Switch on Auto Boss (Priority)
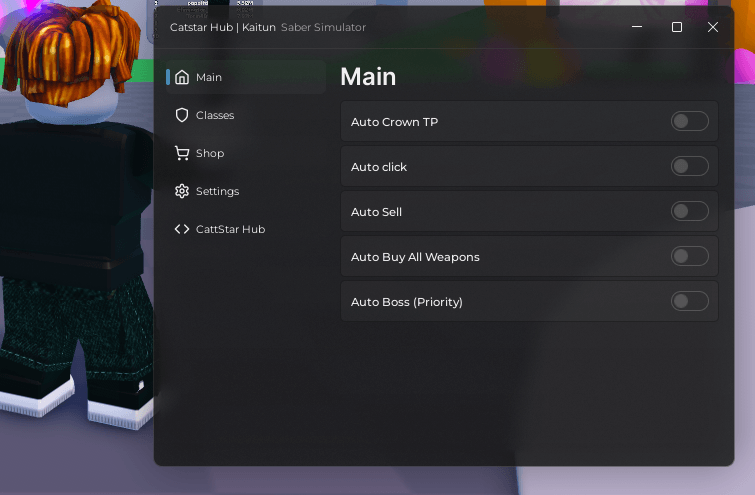The width and height of the screenshot is (755, 495). click(690, 301)
